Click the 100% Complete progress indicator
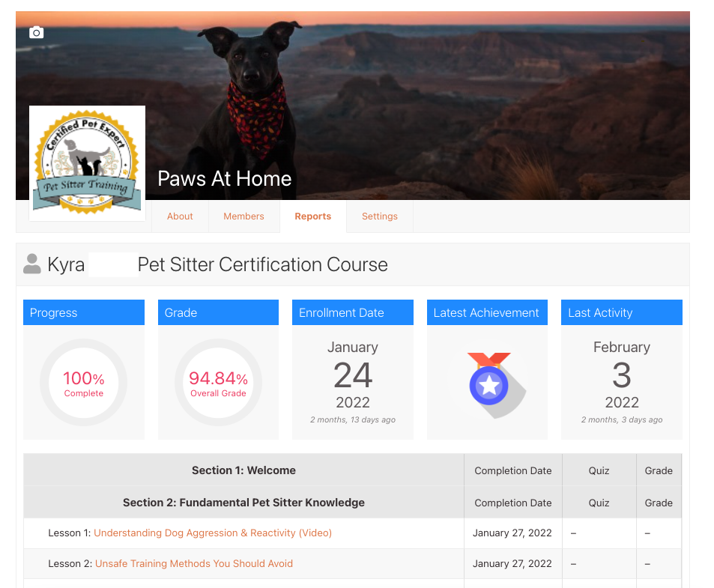 tap(83, 383)
